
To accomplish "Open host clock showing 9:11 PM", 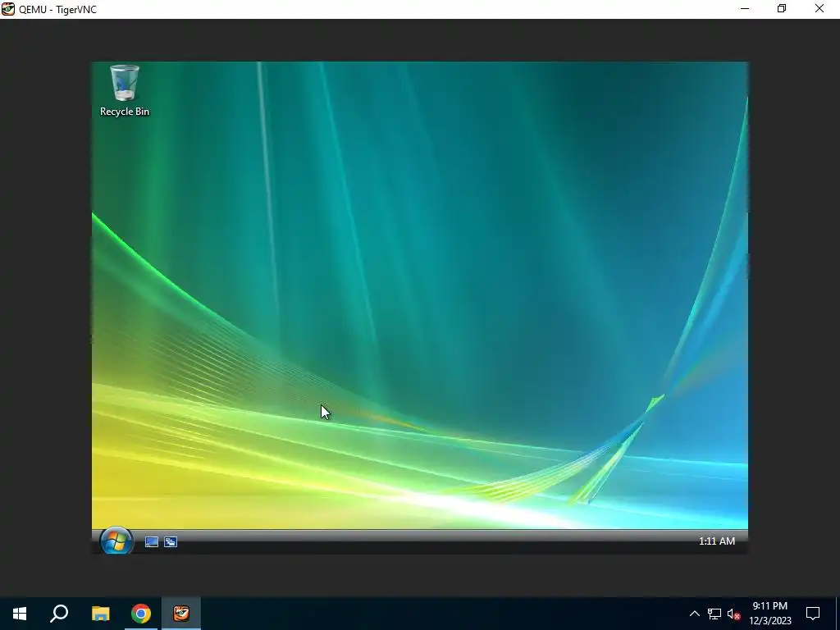I will tap(769, 614).
